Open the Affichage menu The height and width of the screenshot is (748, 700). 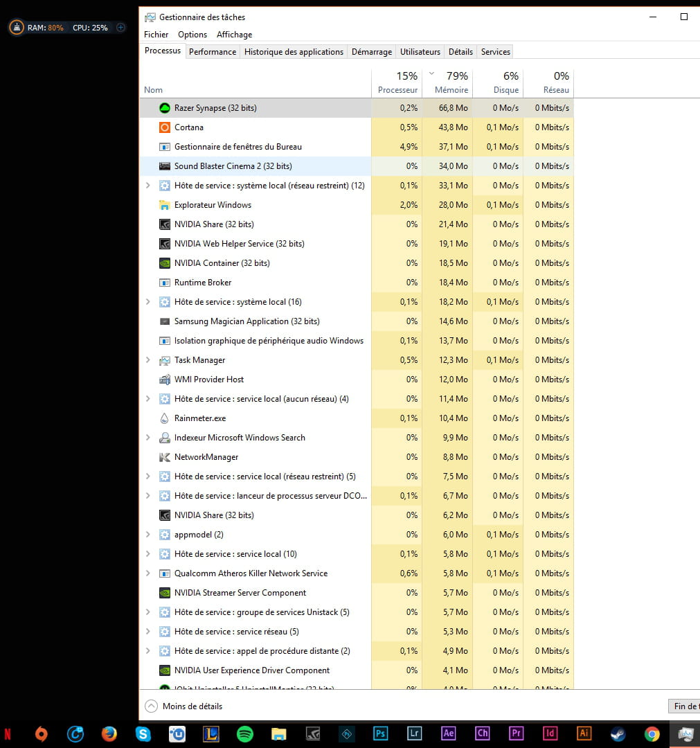[x=234, y=35]
